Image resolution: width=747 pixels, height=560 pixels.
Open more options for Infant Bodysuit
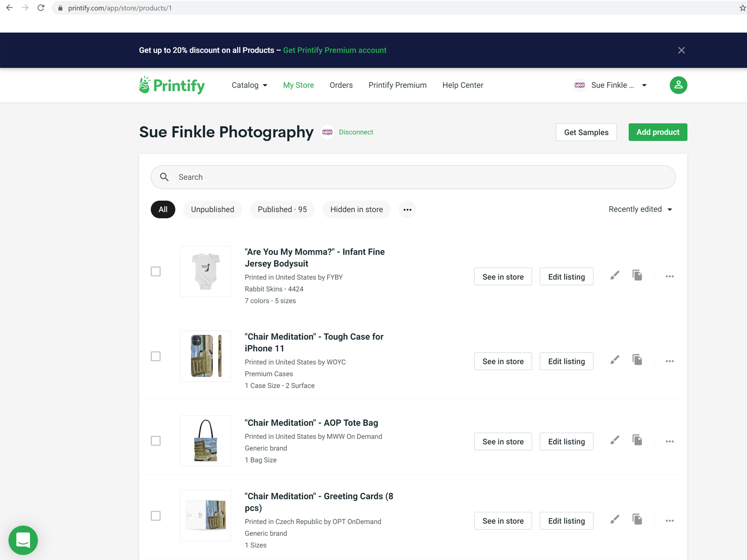(669, 276)
